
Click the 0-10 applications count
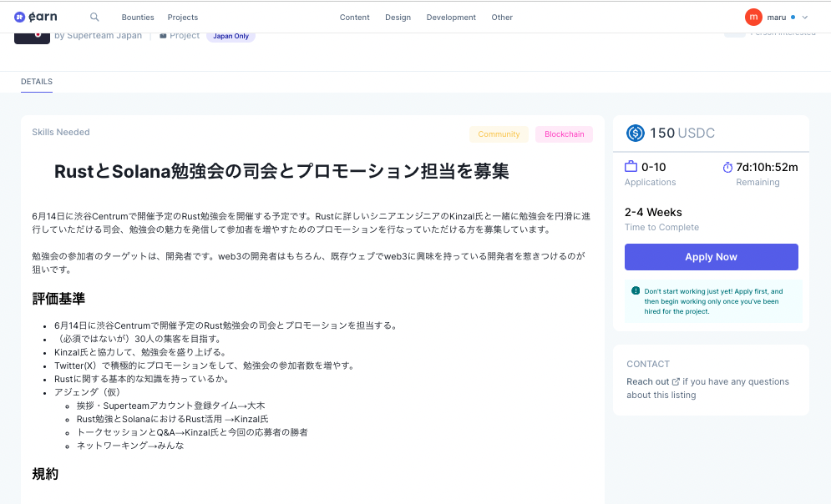[653, 167]
